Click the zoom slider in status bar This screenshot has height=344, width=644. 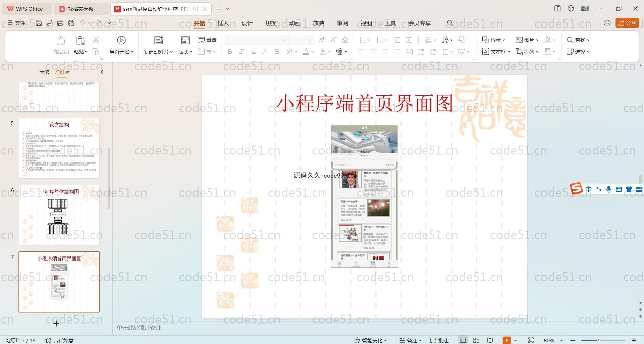pos(603,340)
